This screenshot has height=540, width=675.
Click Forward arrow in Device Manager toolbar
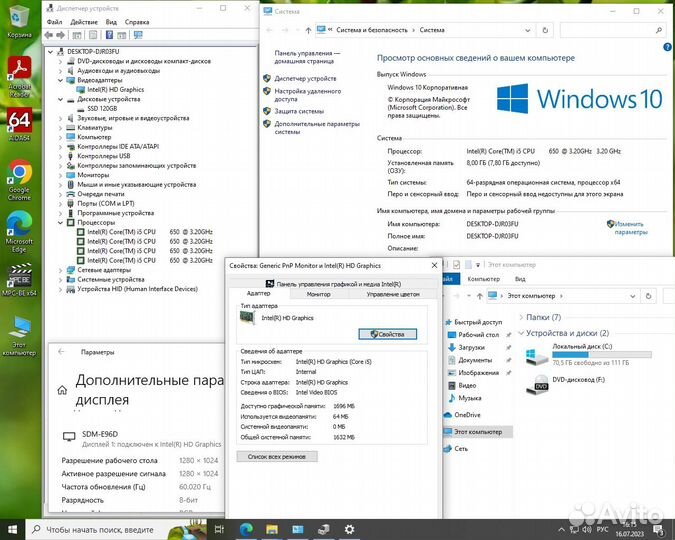point(61,35)
